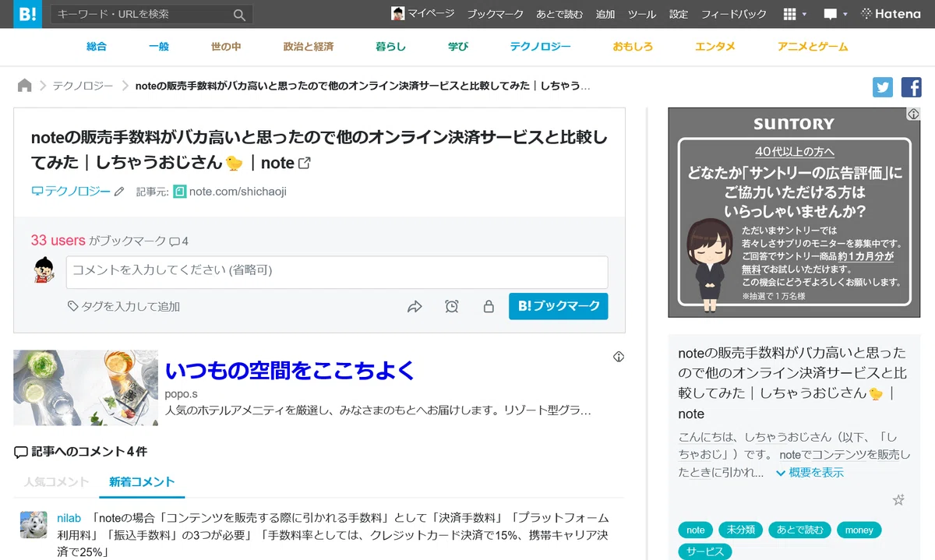Image resolution: width=935 pixels, height=560 pixels.
Task: Click the comment count bubble showing 4
Action: click(x=179, y=241)
